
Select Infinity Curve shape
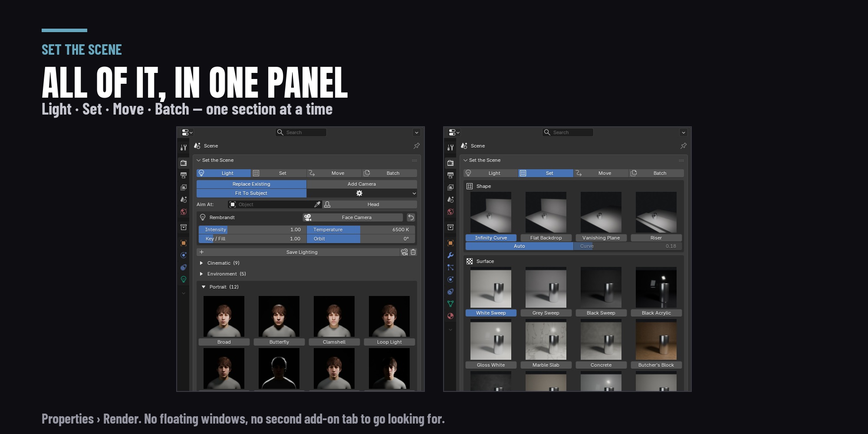(491, 238)
